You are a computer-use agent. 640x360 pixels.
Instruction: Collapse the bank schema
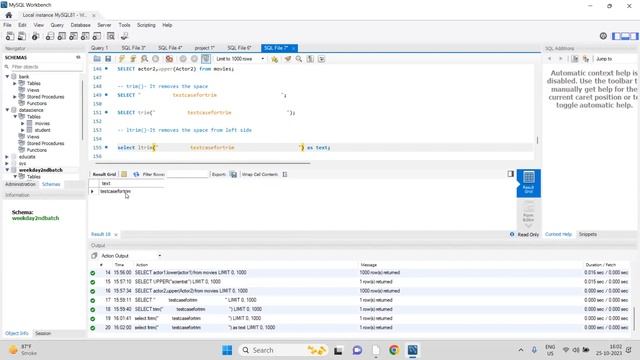pyautogui.click(x=7, y=77)
